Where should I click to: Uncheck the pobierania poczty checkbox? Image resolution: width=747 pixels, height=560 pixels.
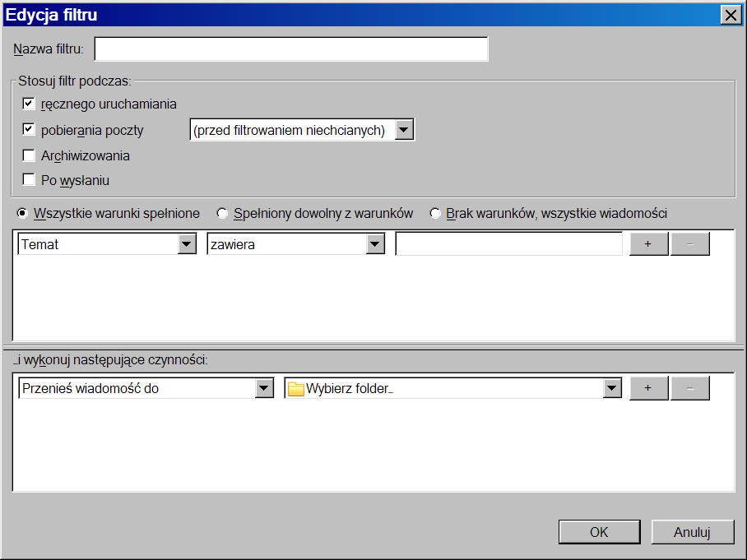pyautogui.click(x=29, y=130)
